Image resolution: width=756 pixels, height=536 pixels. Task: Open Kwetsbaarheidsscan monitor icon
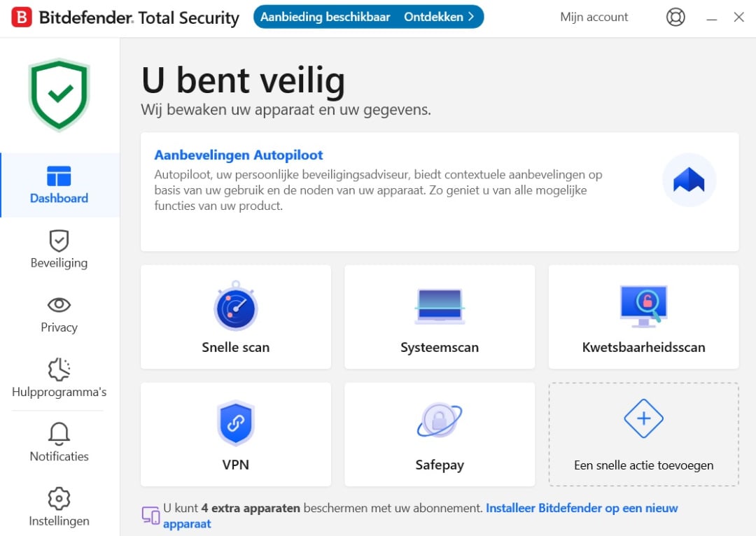pos(643,306)
